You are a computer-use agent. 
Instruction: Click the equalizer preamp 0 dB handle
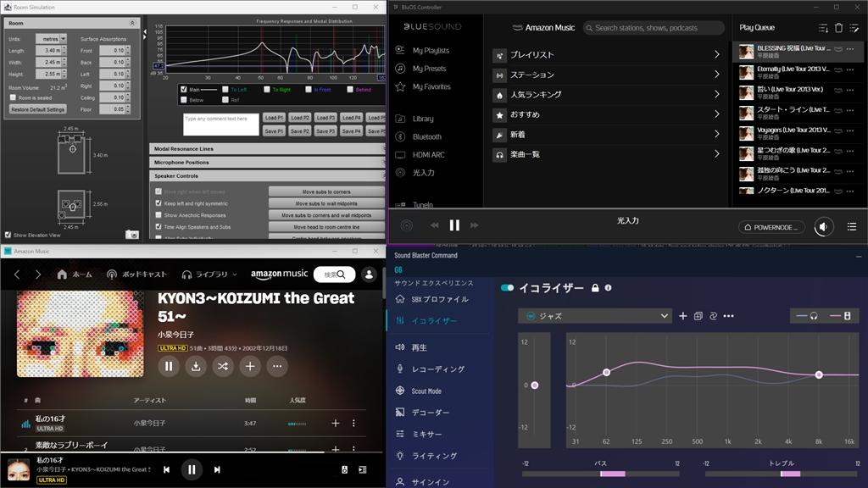pos(535,385)
